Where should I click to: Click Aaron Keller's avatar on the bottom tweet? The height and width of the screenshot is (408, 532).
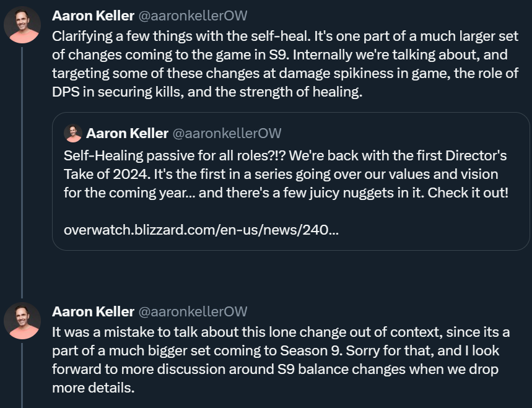click(x=23, y=321)
